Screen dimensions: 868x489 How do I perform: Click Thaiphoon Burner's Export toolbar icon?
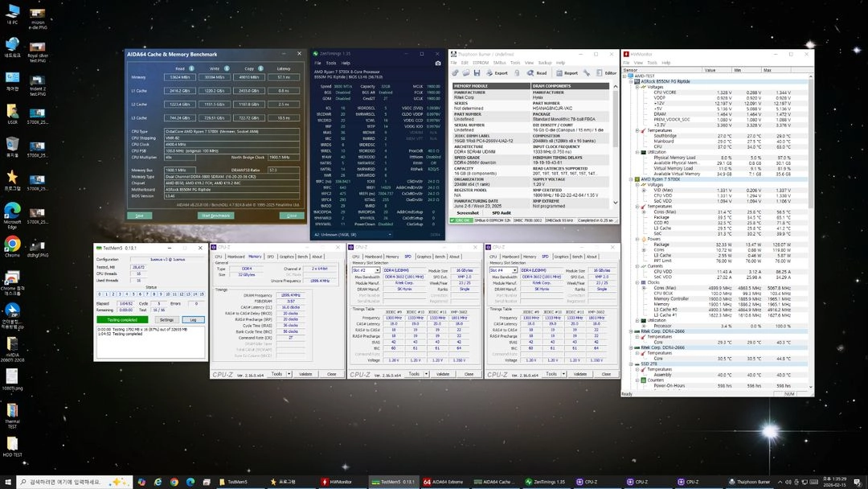tap(497, 73)
